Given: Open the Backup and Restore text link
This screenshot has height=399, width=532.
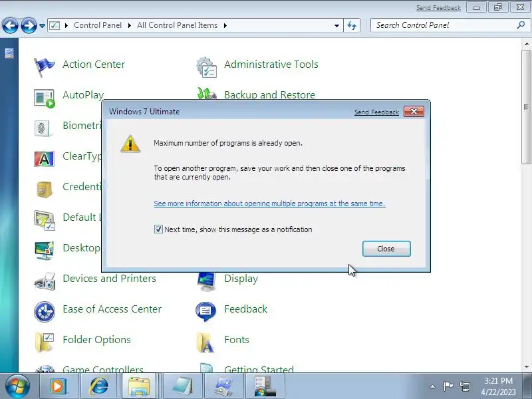Looking at the screenshot, I should [x=270, y=94].
